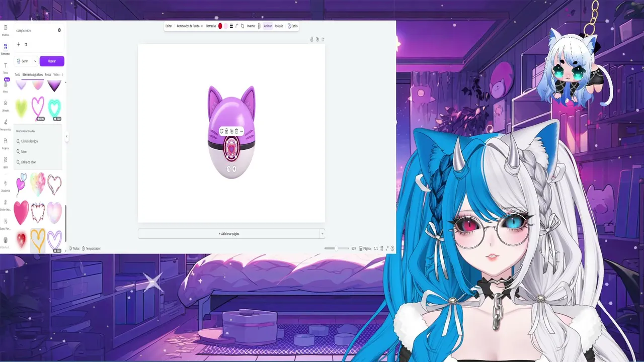The width and height of the screenshot is (644, 362).
Task: Select the crop tool icon
Action: click(243, 26)
